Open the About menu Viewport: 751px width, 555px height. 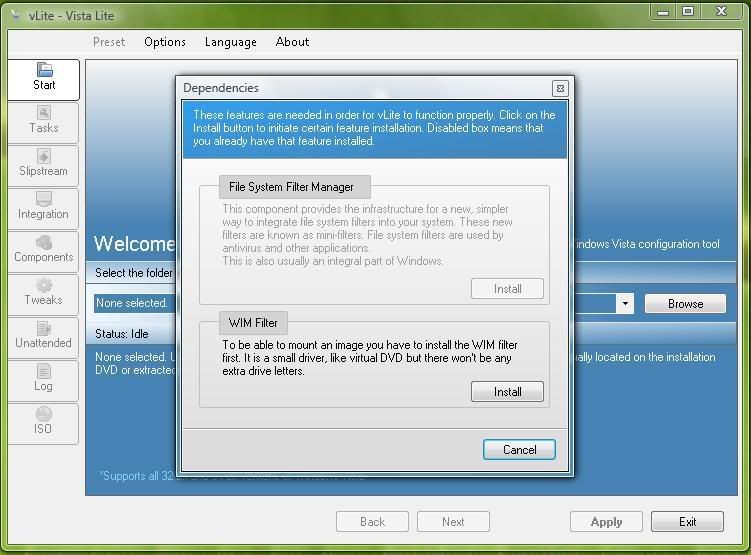coord(292,42)
